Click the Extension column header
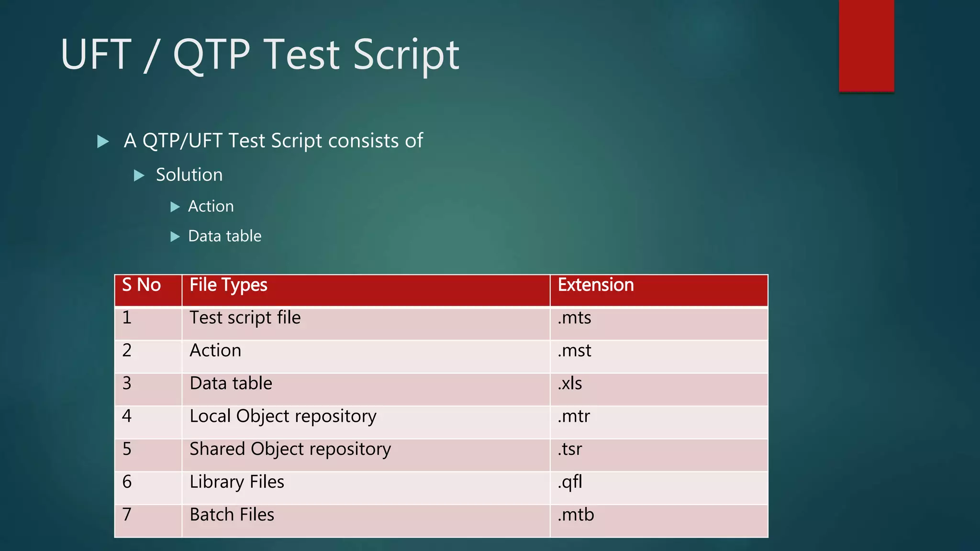 click(x=659, y=290)
